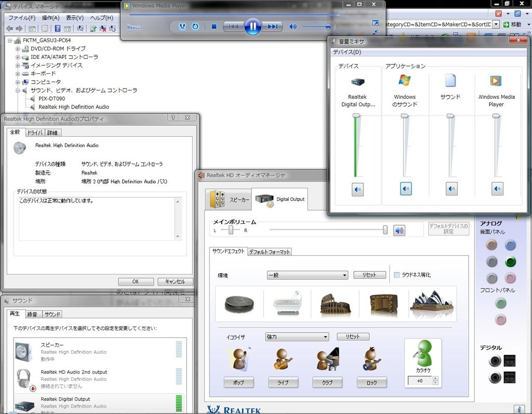Skip to next track in Media Player
Screen dimensions: 532x414
click(x=273, y=27)
